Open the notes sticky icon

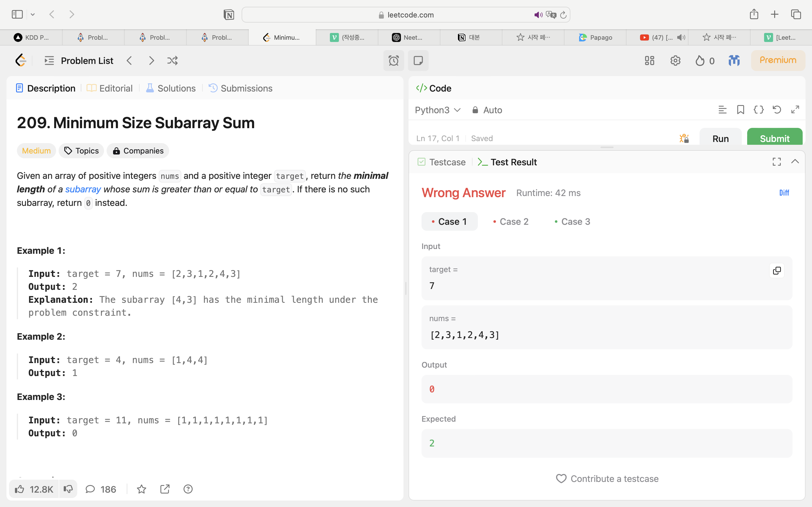point(418,61)
